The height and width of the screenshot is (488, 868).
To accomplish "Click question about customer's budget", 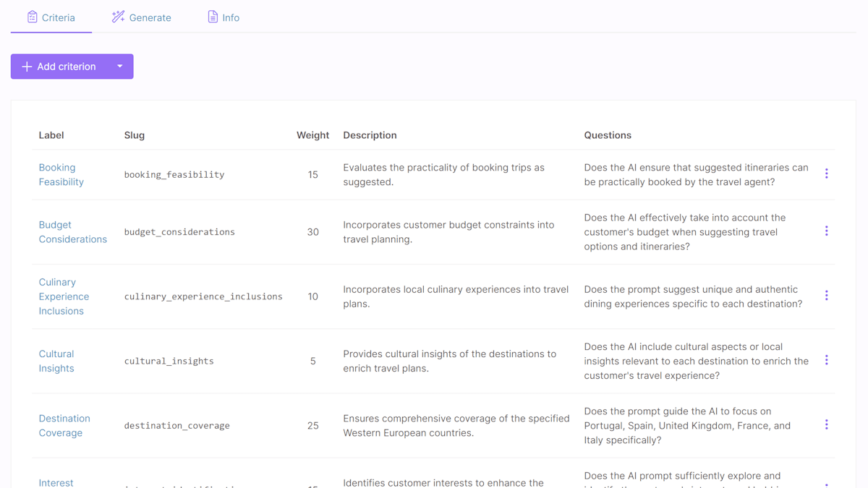I will [685, 231].
